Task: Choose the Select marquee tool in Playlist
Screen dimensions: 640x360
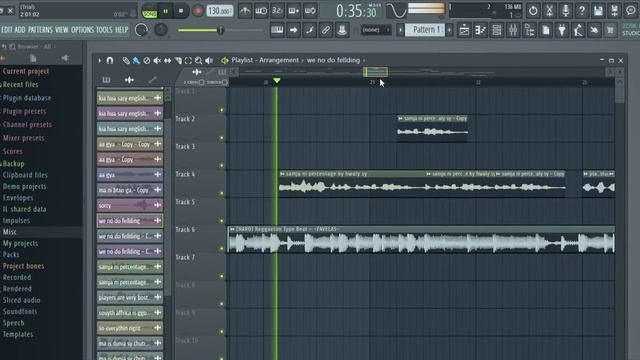Action: coord(188,60)
